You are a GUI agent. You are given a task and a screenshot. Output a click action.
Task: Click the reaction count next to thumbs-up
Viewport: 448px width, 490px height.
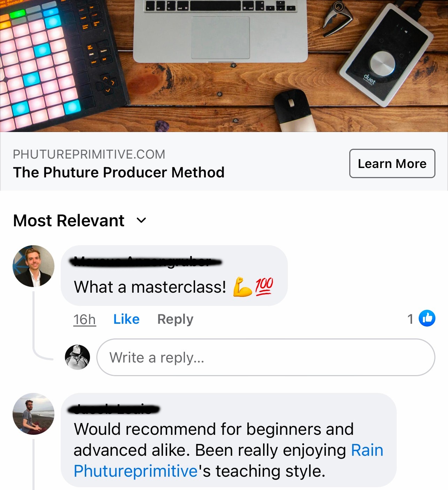pyautogui.click(x=410, y=319)
